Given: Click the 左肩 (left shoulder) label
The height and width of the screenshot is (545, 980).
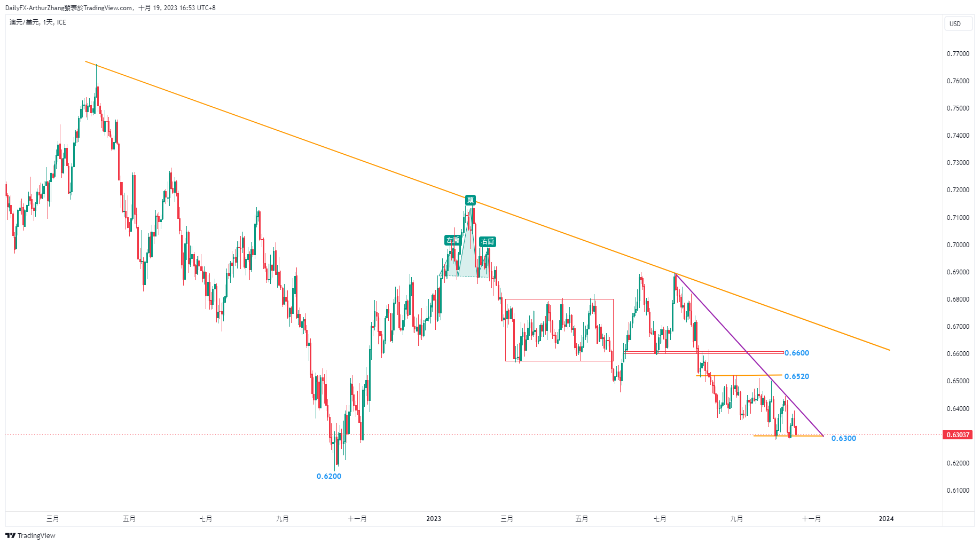Looking at the screenshot, I should pos(452,240).
